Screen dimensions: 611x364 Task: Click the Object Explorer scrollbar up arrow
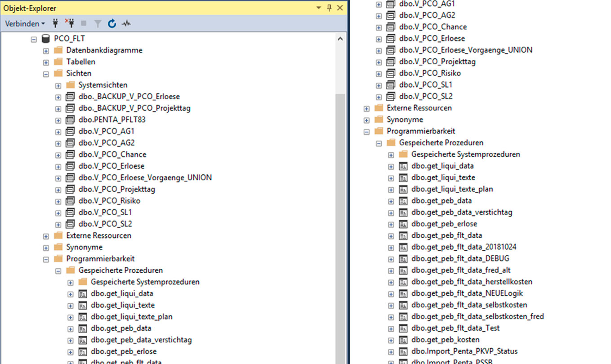340,39
